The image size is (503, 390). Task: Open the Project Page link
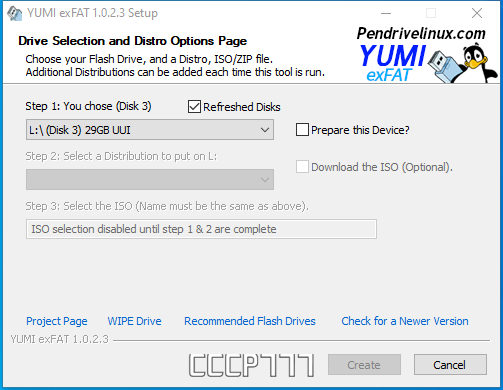pos(57,321)
